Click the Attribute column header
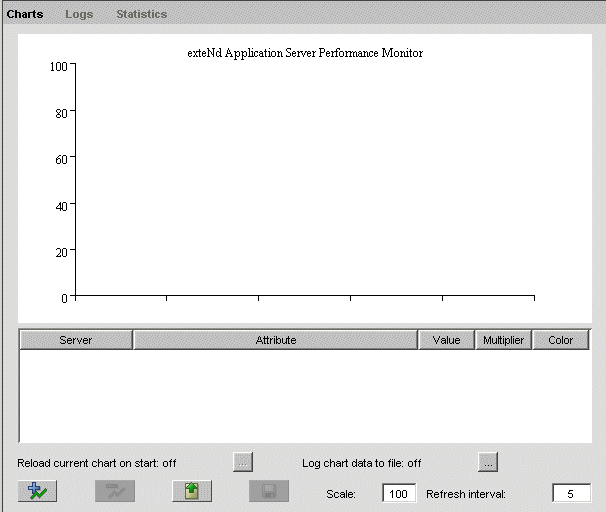606x512 pixels. [275, 340]
